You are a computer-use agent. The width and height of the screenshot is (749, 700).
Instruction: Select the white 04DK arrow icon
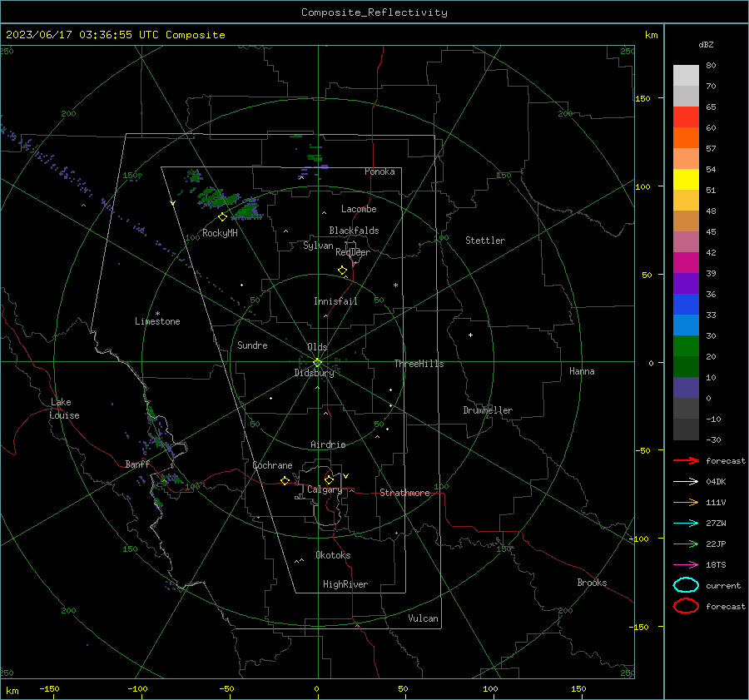[686, 481]
